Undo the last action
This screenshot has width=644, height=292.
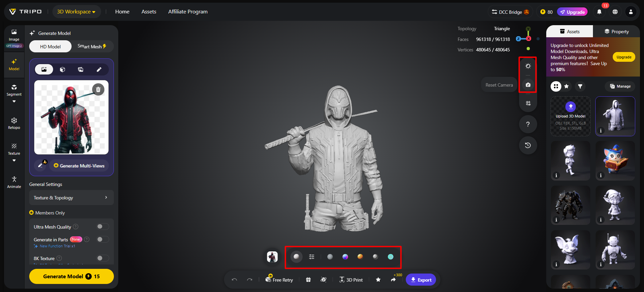[x=234, y=280]
